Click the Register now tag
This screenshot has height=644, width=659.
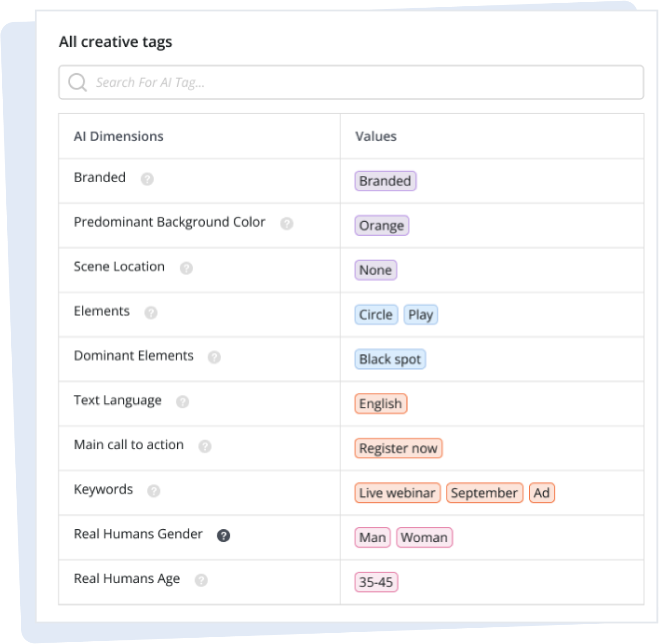[x=398, y=448]
